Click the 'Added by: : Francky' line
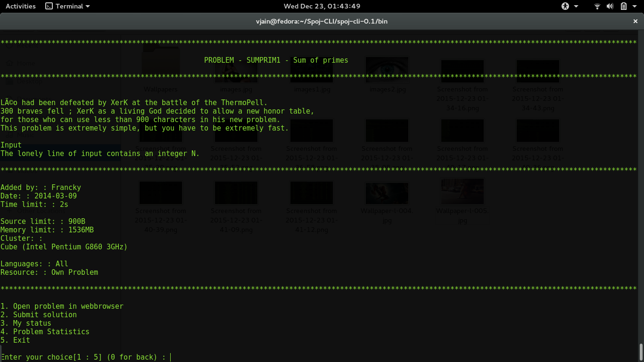Image resolution: width=644 pixels, height=362 pixels. pyautogui.click(x=41, y=188)
